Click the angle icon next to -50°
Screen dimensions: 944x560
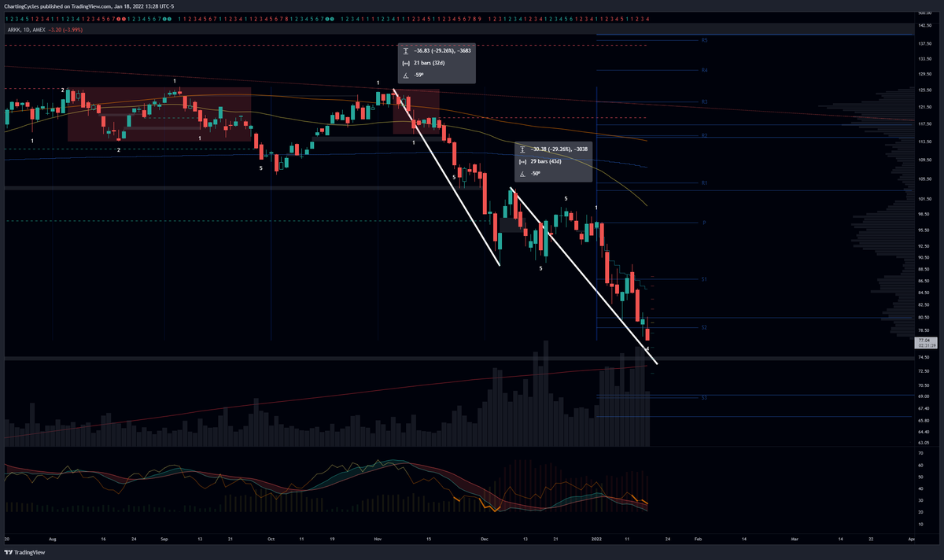pyautogui.click(x=522, y=174)
